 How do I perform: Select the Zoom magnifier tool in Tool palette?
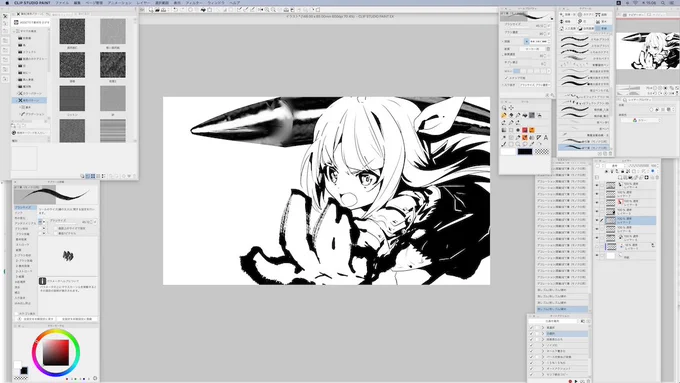[504, 108]
